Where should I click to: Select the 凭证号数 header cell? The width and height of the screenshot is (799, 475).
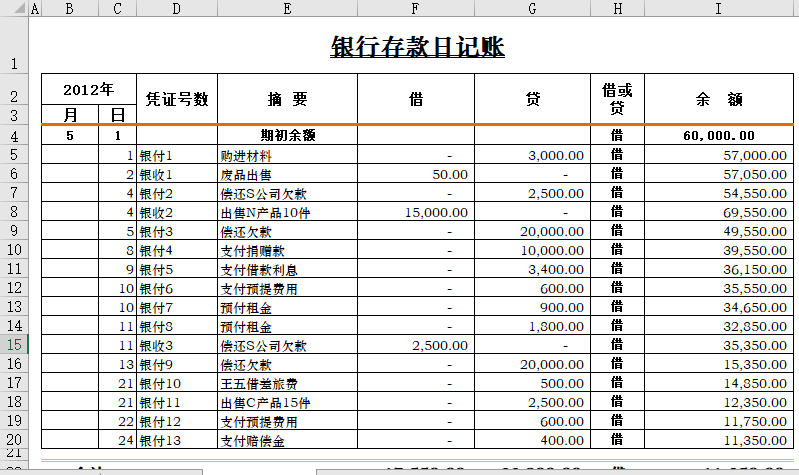177,98
